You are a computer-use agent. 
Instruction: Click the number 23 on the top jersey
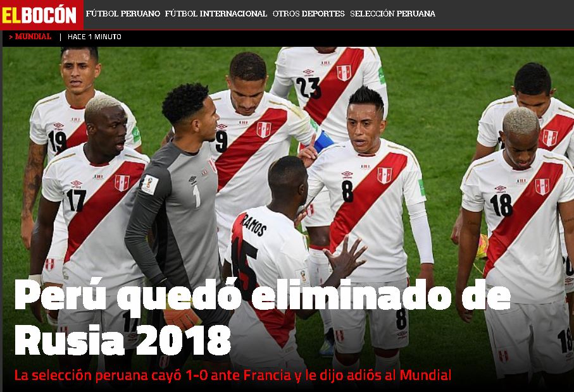(x=308, y=88)
